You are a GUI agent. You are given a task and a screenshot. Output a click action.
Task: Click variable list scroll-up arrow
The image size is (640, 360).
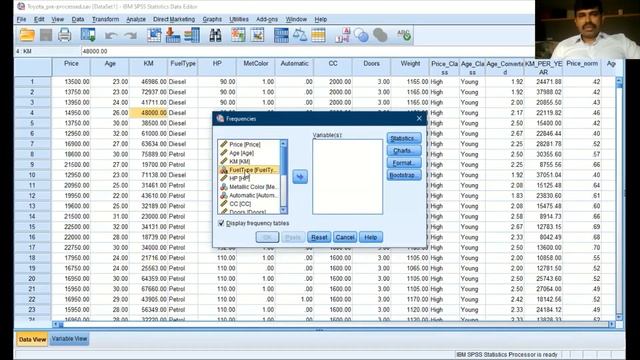[284, 144]
